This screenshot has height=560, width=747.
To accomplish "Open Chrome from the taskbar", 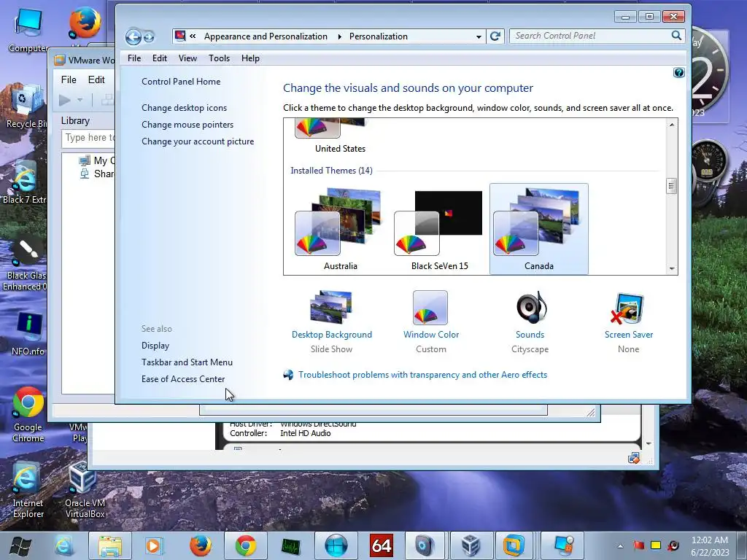I will click(245, 545).
